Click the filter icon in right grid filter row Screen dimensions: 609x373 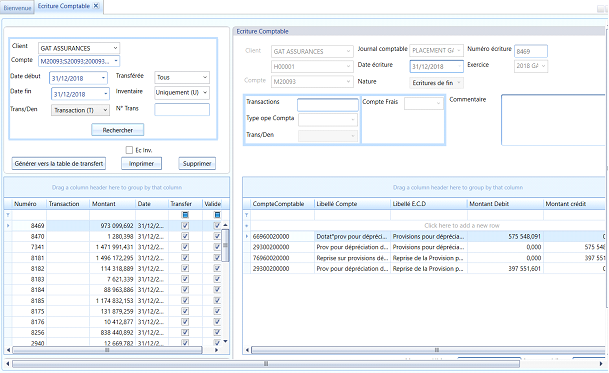click(x=246, y=215)
